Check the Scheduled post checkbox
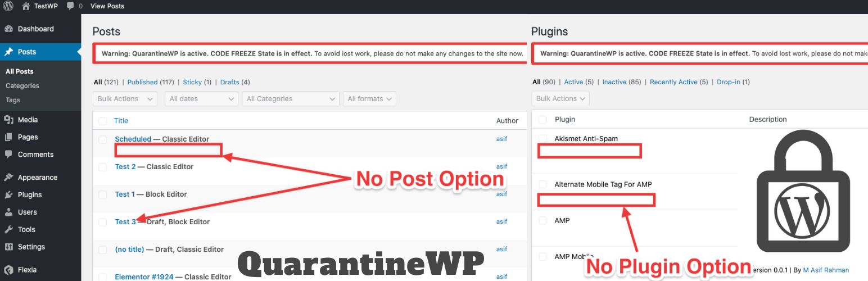Image resolution: width=868 pixels, height=281 pixels. tap(102, 139)
